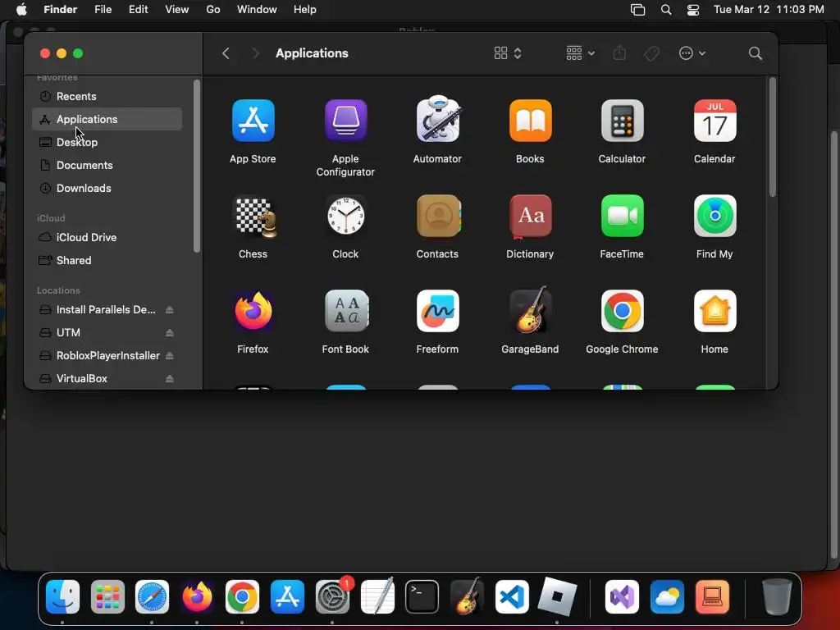Eject the UTM volume

(x=169, y=333)
